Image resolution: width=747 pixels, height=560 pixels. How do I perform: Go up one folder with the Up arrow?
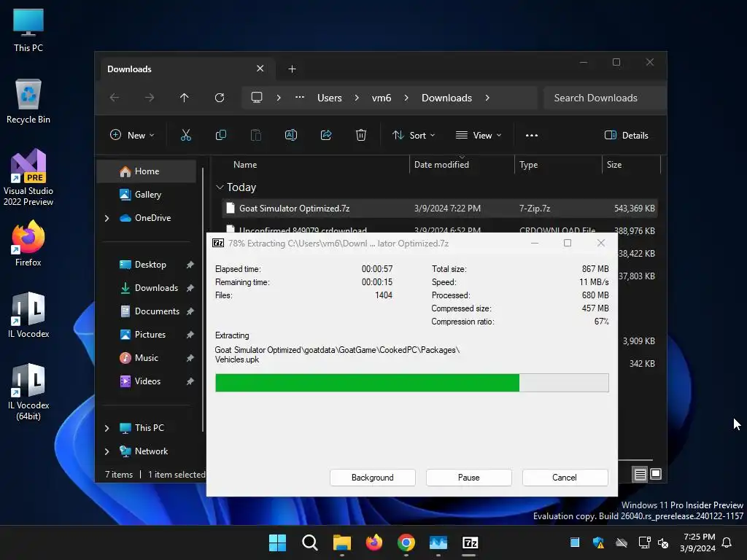[185, 98]
